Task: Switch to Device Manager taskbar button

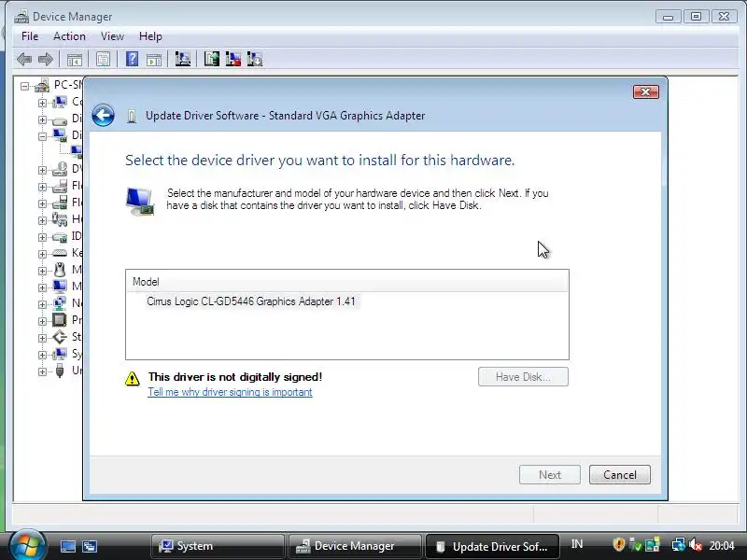Action: click(x=355, y=546)
